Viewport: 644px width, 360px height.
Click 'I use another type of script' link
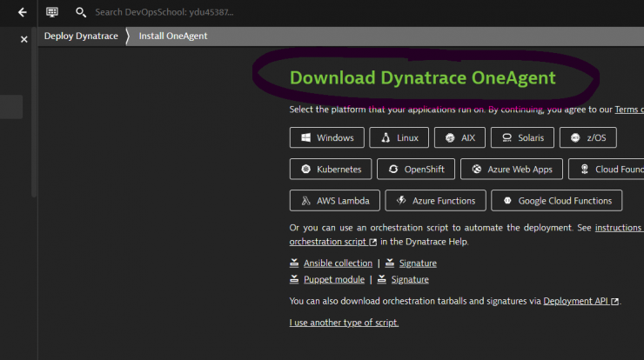(344, 323)
